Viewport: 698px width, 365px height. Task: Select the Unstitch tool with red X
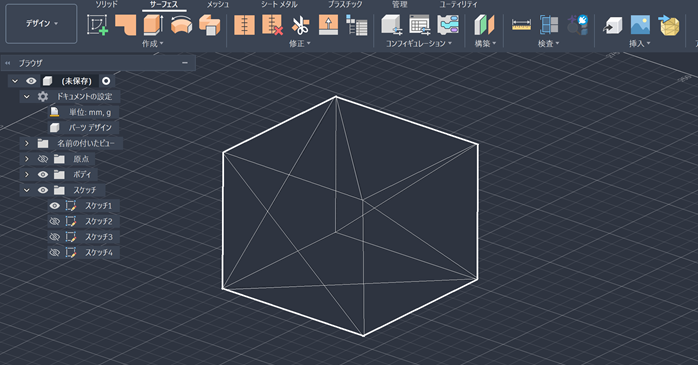tap(272, 24)
